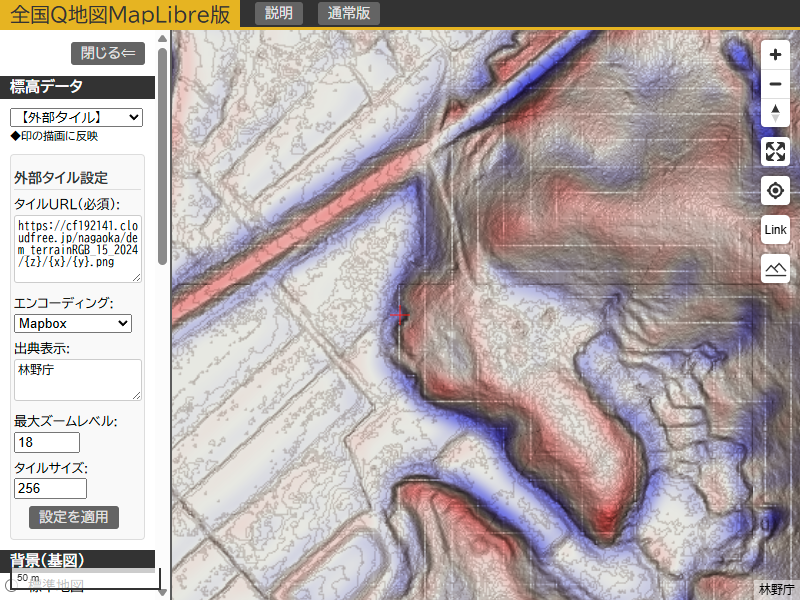Open the 林野庁 attribution link
This screenshot has width=800, height=600.
click(x=775, y=591)
